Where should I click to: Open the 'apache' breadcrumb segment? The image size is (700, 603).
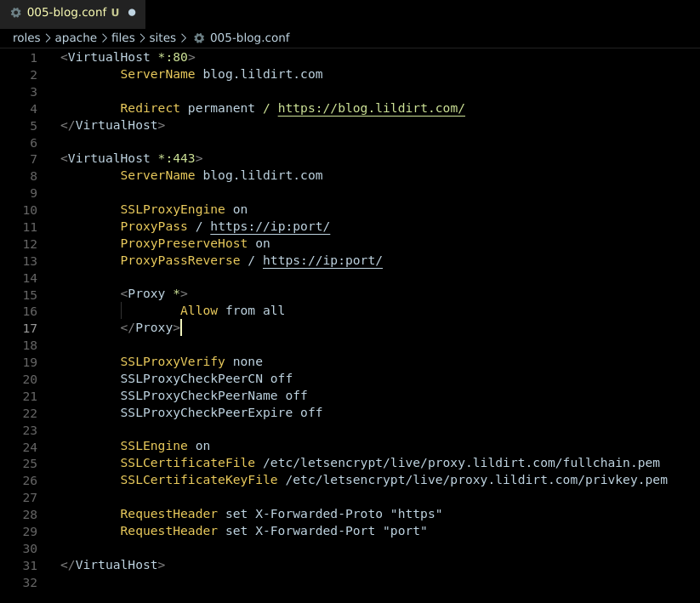tap(76, 37)
